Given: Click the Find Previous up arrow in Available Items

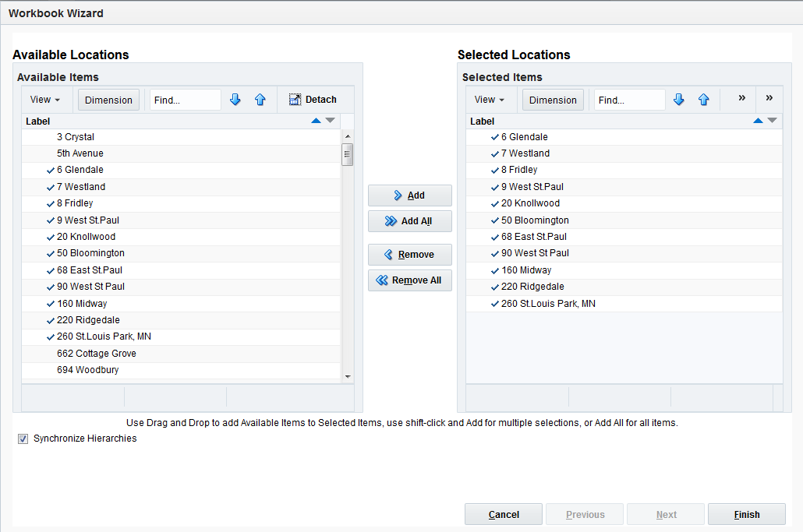Looking at the screenshot, I should 260,100.
